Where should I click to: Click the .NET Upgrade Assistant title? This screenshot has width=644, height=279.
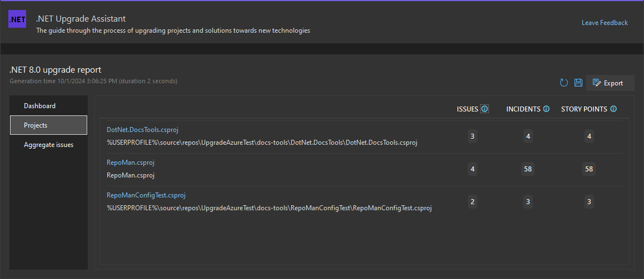(x=81, y=18)
